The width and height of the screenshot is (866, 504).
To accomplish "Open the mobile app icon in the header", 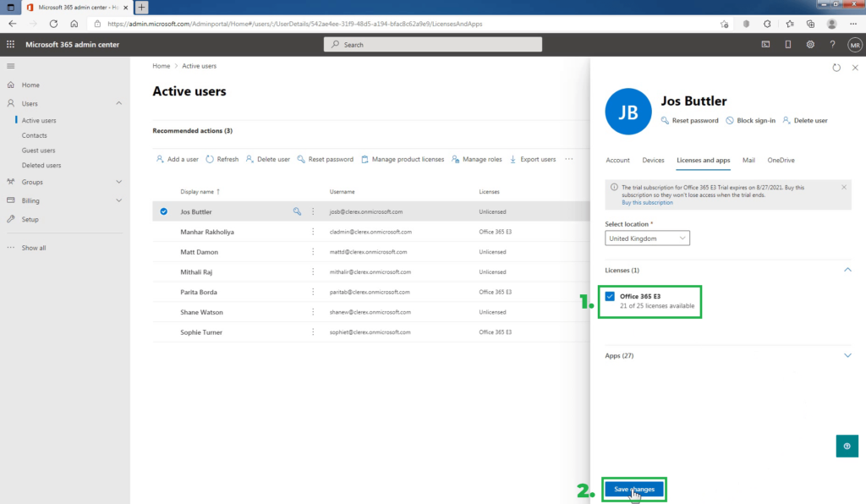I will 787,44.
